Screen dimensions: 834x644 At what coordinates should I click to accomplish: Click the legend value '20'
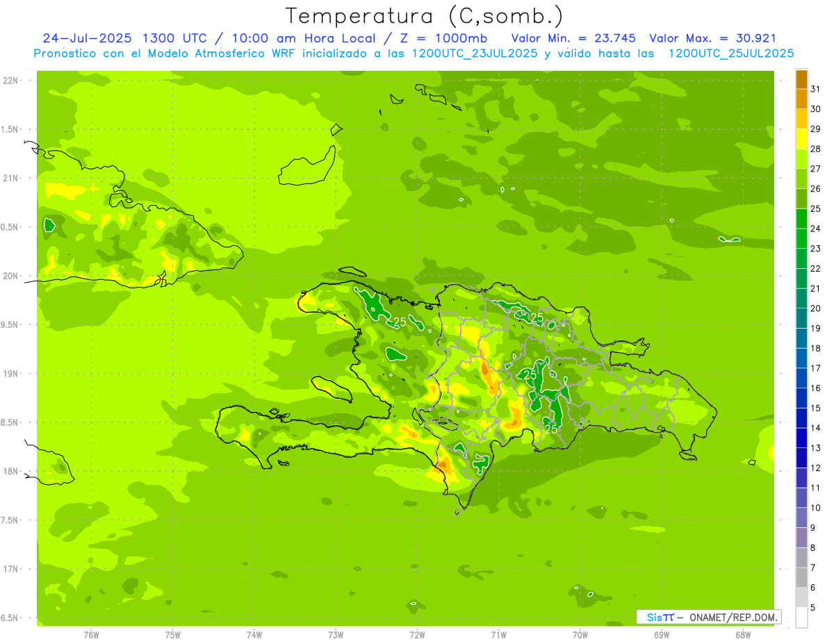pyautogui.click(x=816, y=308)
